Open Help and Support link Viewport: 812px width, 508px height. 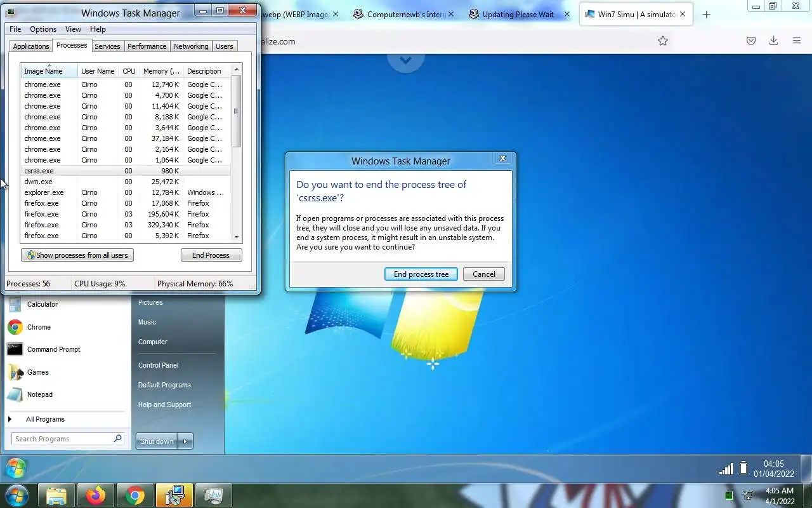pos(164,404)
